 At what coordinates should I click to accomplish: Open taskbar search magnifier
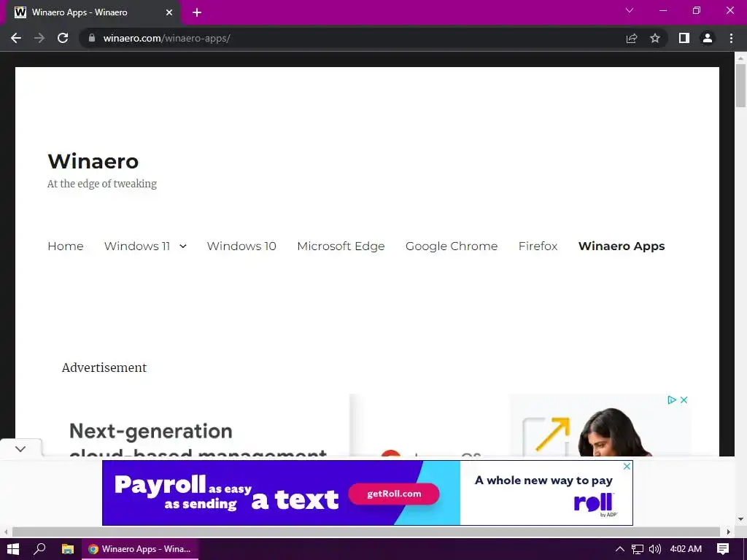point(39,549)
